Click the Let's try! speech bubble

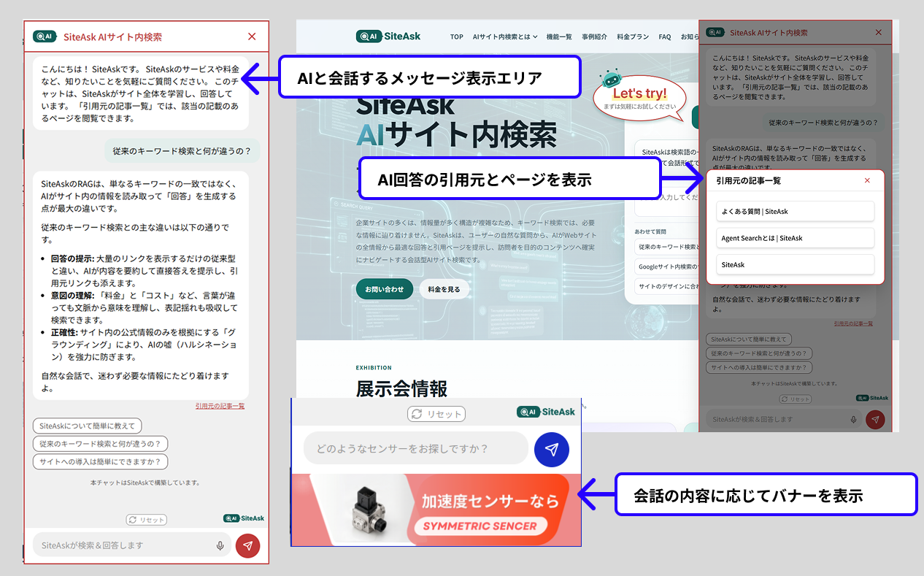pos(639,97)
